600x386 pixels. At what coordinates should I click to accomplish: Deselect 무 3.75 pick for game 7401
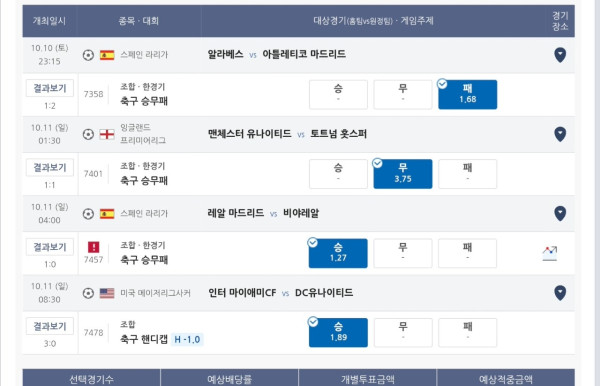(403, 174)
